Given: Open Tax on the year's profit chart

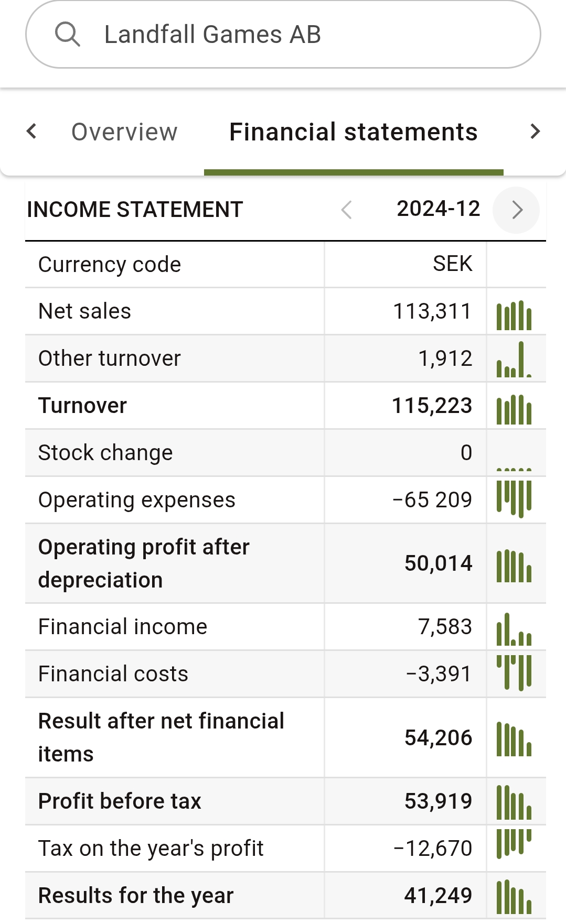Looking at the screenshot, I should 514,844.
